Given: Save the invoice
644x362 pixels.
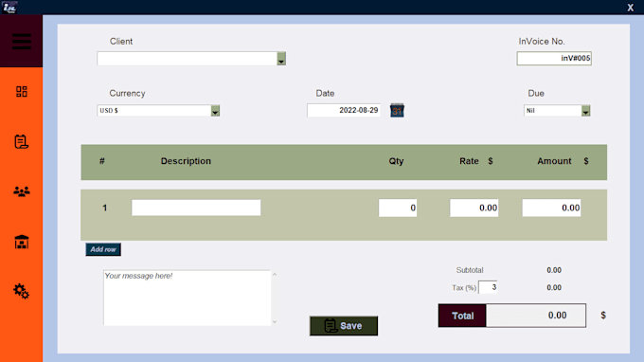Looking at the screenshot, I should point(344,326).
